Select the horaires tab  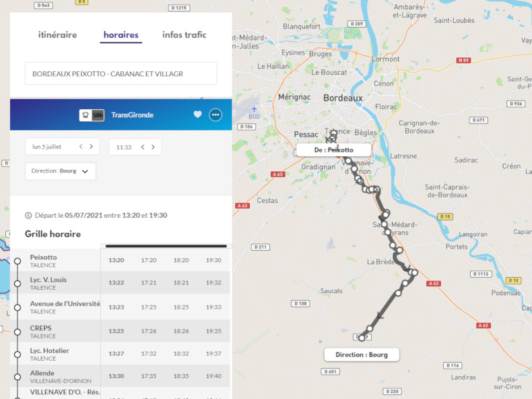[x=121, y=35]
